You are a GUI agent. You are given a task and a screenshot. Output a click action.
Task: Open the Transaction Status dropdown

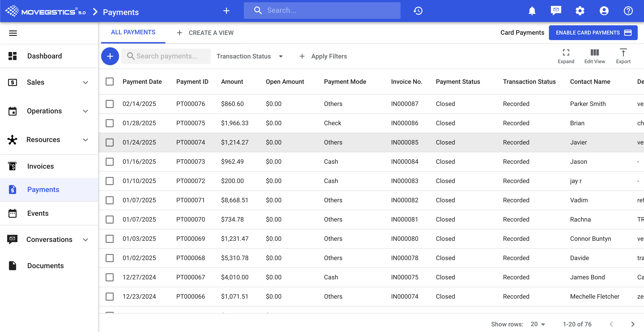click(249, 56)
